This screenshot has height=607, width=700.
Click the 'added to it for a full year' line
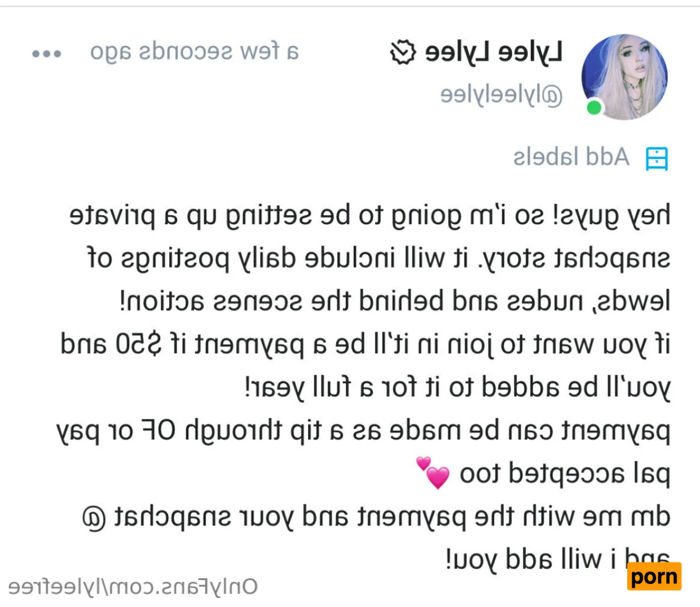coord(457,388)
